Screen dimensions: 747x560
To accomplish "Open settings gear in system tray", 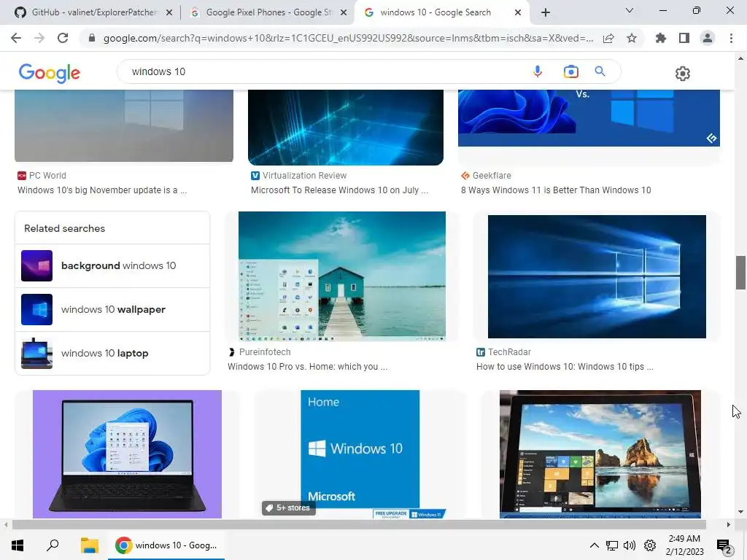I will 650,545.
